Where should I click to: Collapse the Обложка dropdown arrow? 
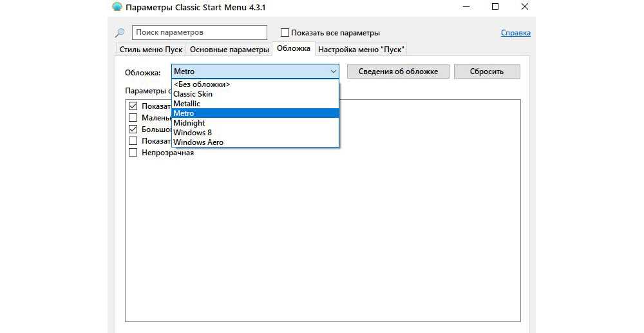click(333, 71)
